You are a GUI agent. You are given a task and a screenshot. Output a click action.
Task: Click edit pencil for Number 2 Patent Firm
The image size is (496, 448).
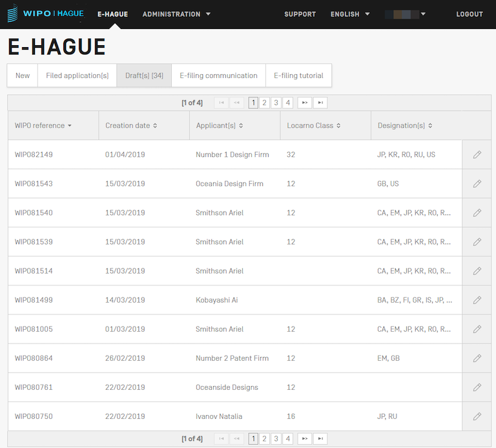pyautogui.click(x=477, y=358)
